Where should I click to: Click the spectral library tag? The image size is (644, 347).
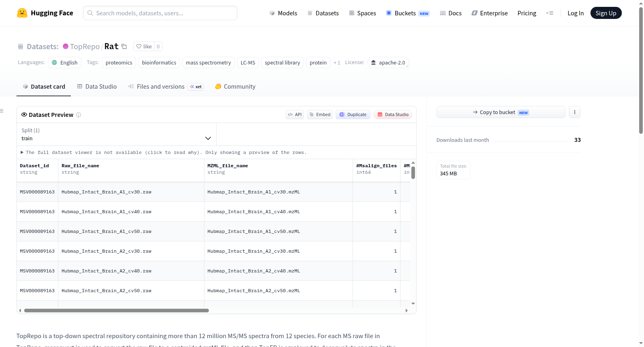(x=282, y=62)
